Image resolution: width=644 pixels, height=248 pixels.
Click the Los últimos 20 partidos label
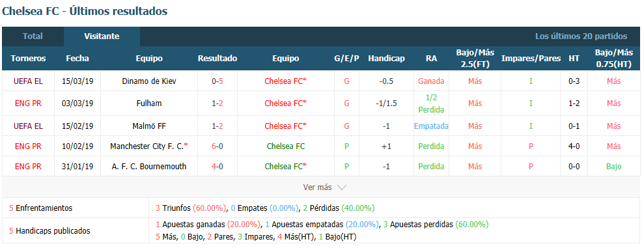click(581, 36)
